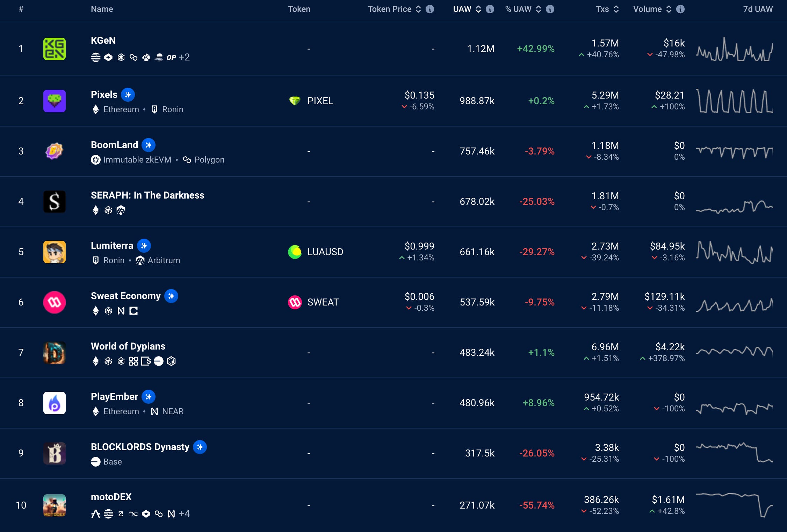Click the info icon next to Token Price
This screenshot has height=532, width=787.
pos(430,9)
